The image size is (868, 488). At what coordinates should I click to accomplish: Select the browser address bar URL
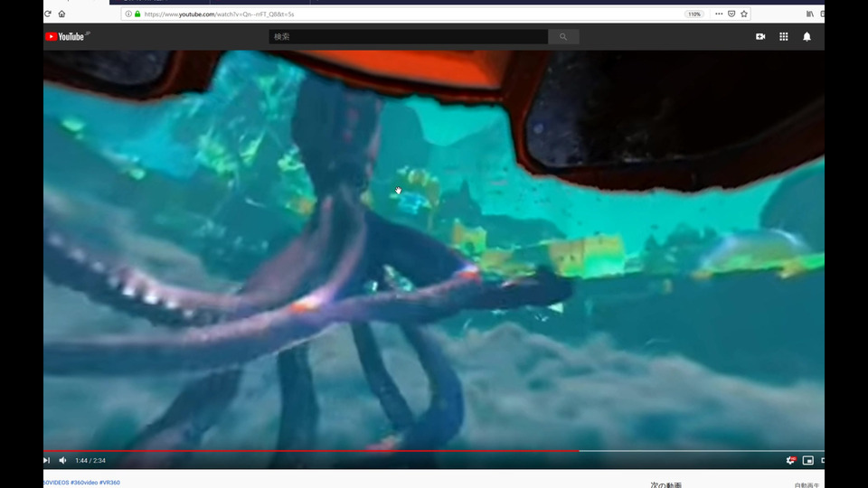coord(219,14)
